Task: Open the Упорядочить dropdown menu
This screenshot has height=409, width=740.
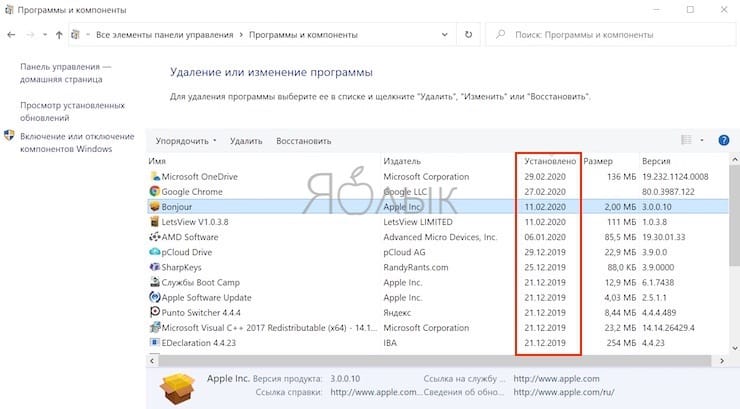Action: pos(186,141)
